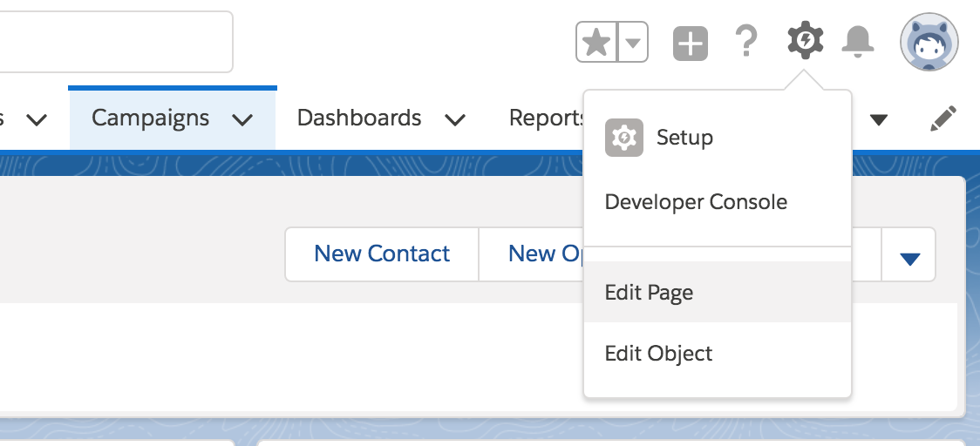The width and height of the screenshot is (980, 446).
Task: Click into the global search field
Action: point(113,42)
